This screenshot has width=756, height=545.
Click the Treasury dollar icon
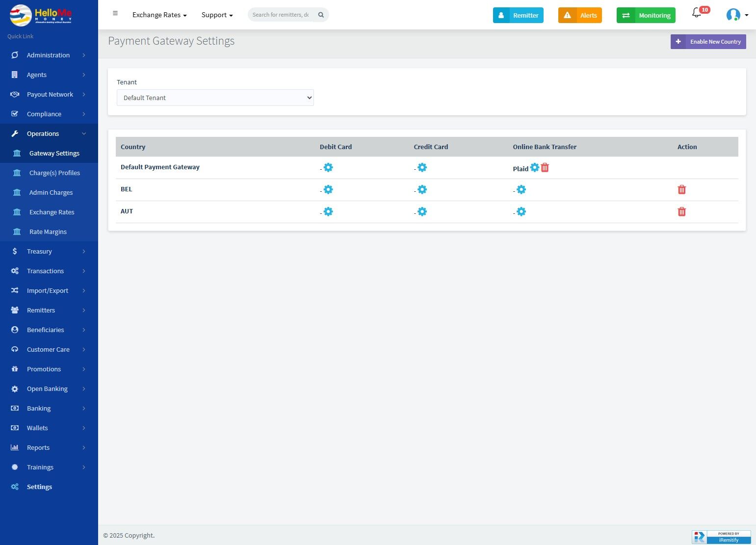coord(15,251)
